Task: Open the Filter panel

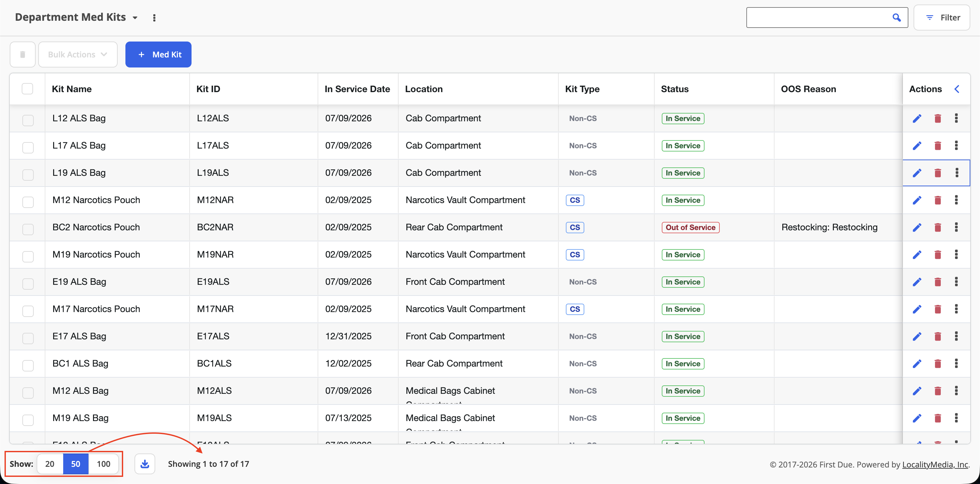Action: click(x=941, y=18)
